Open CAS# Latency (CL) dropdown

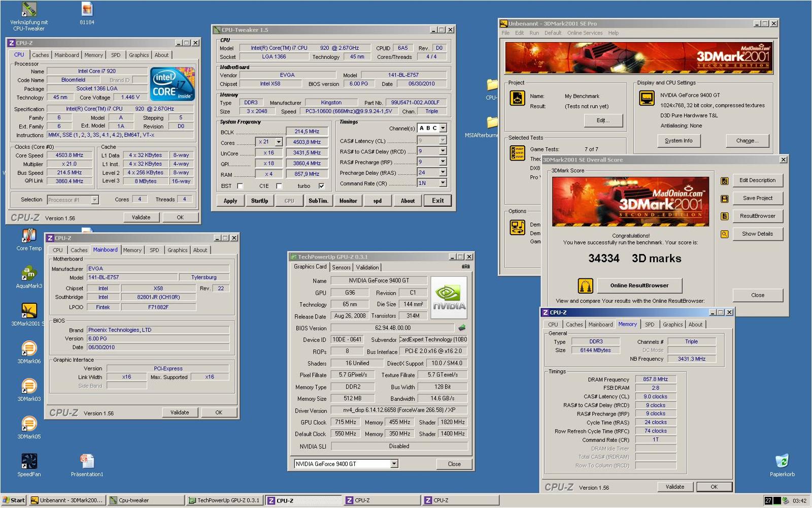443,141
